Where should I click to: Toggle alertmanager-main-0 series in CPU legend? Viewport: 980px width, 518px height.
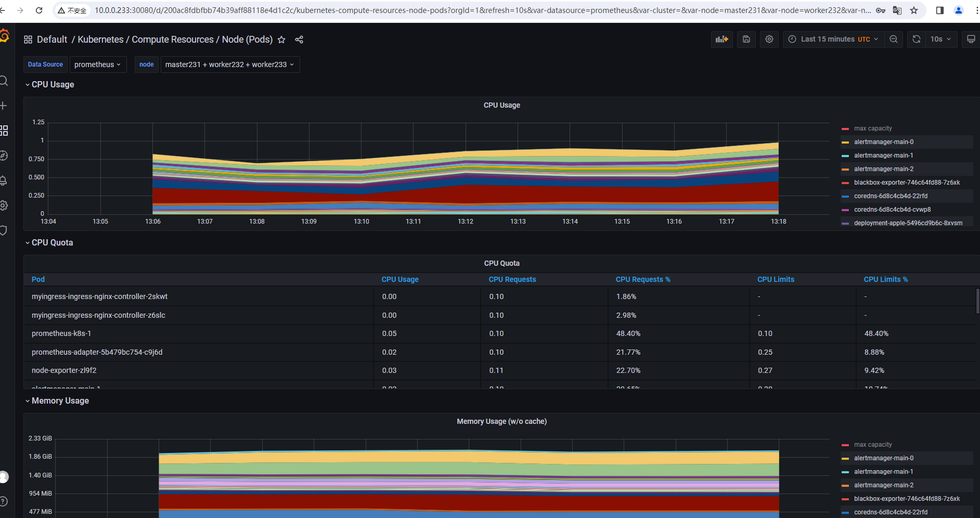click(x=883, y=142)
